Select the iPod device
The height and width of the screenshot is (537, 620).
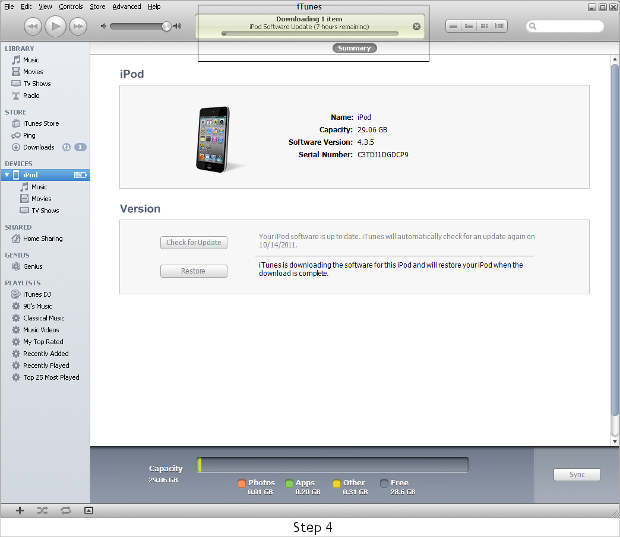pyautogui.click(x=45, y=175)
